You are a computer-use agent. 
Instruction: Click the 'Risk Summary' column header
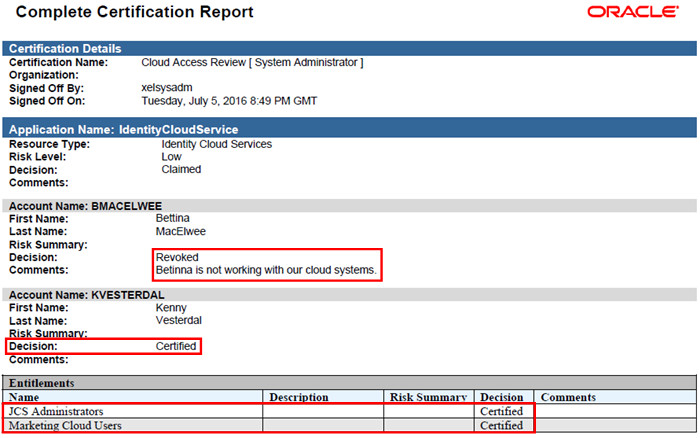coord(429,397)
